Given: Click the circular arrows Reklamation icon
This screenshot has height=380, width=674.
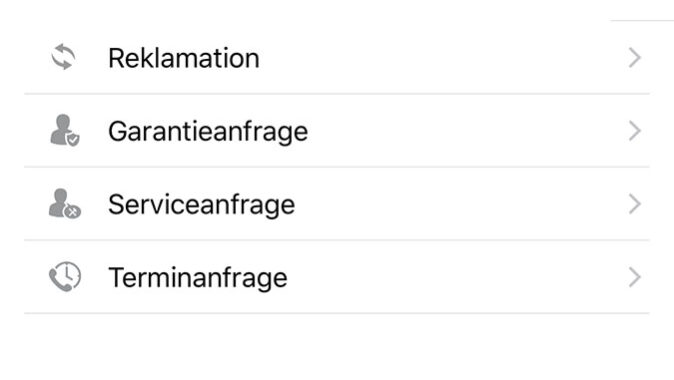Looking at the screenshot, I should click(x=64, y=57).
